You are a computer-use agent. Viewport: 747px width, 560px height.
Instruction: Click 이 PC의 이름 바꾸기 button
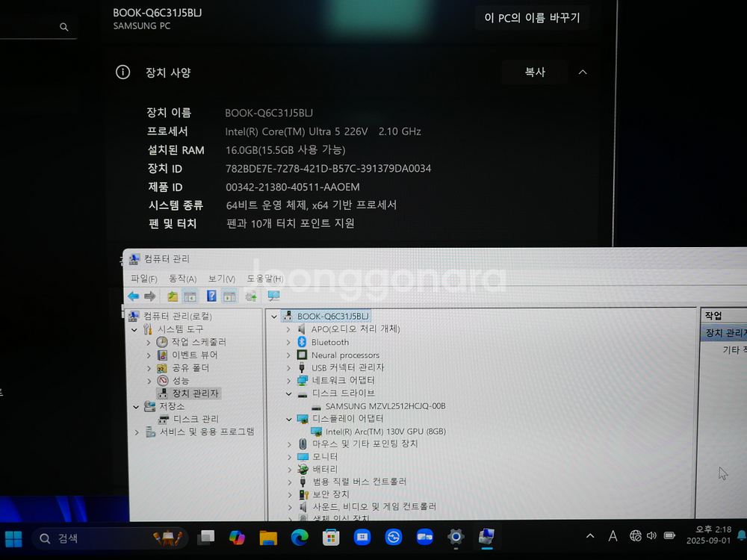pyautogui.click(x=532, y=18)
